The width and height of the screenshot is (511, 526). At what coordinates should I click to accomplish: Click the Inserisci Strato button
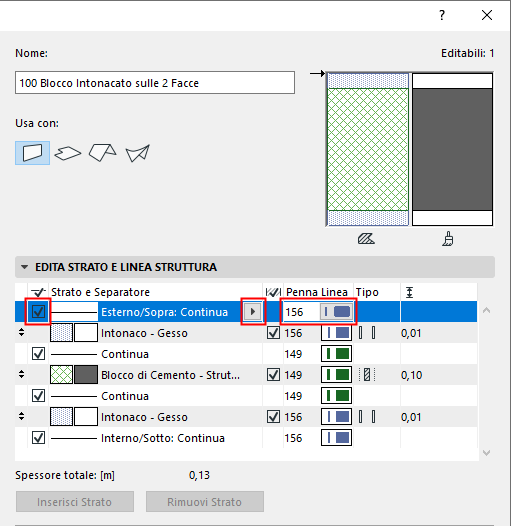(x=75, y=502)
